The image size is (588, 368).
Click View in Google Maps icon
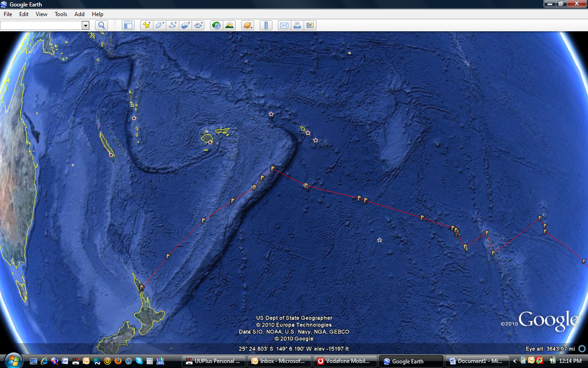pyautogui.click(x=310, y=25)
